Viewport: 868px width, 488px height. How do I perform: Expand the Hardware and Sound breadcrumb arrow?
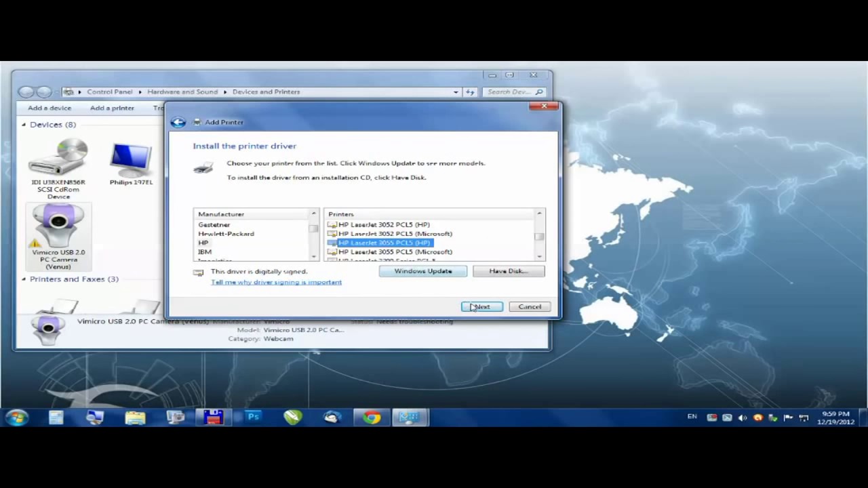(x=226, y=91)
